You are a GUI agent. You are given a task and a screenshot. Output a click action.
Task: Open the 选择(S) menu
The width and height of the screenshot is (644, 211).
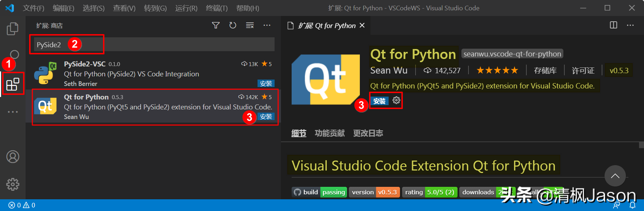click(94, 8)
